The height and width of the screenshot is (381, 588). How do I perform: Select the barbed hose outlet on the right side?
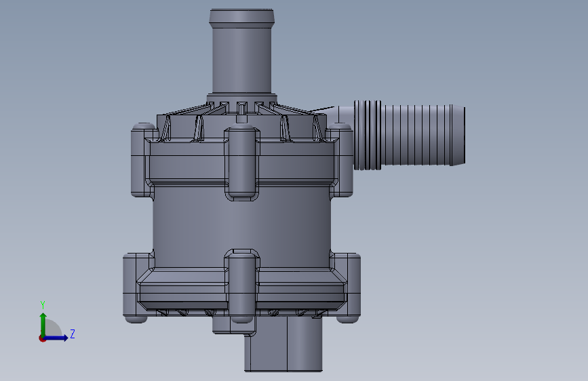click(410, 135)
